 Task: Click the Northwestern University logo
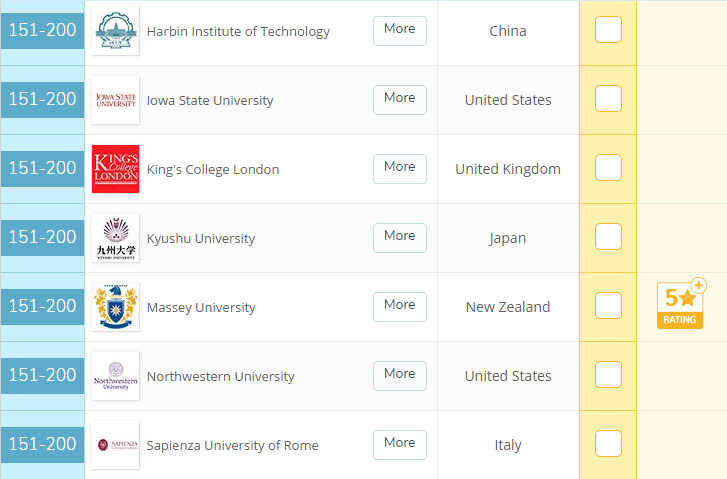coord(115,376)
